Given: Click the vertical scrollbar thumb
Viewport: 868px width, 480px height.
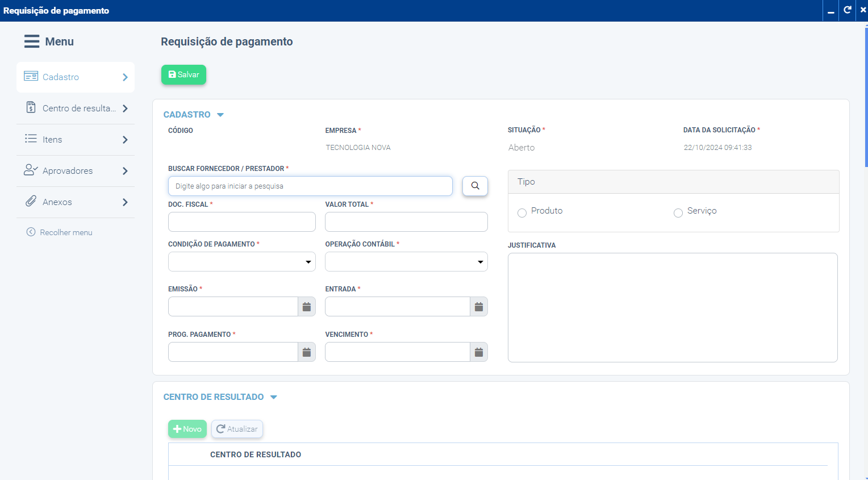Looking at the screenshot, I should point(866,97).
